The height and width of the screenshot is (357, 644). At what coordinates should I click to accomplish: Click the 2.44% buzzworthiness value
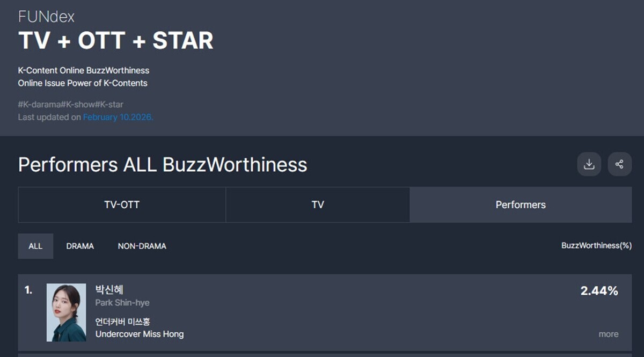[599, 291]
